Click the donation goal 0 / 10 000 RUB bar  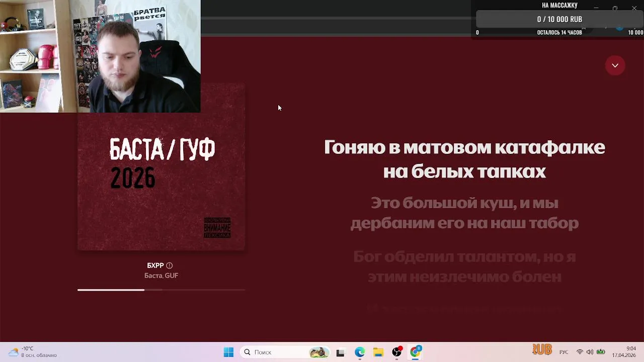pos(559,19)
